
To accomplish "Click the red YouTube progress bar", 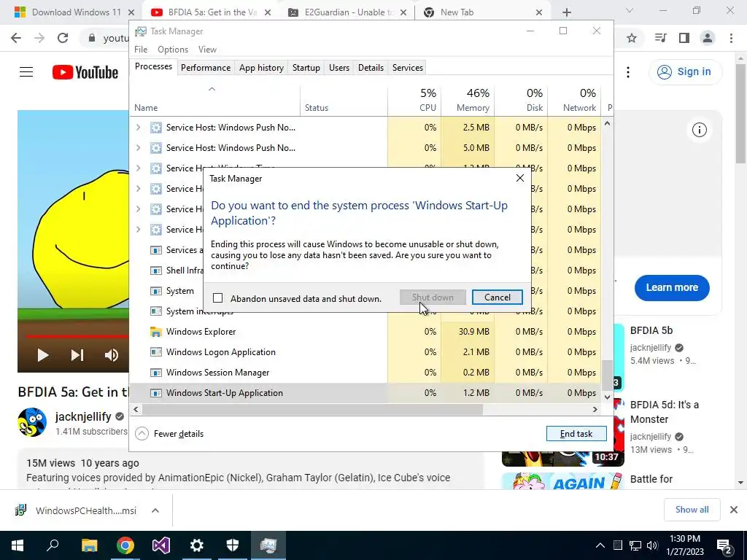I will pyautogui.click(x=77, y=336).
